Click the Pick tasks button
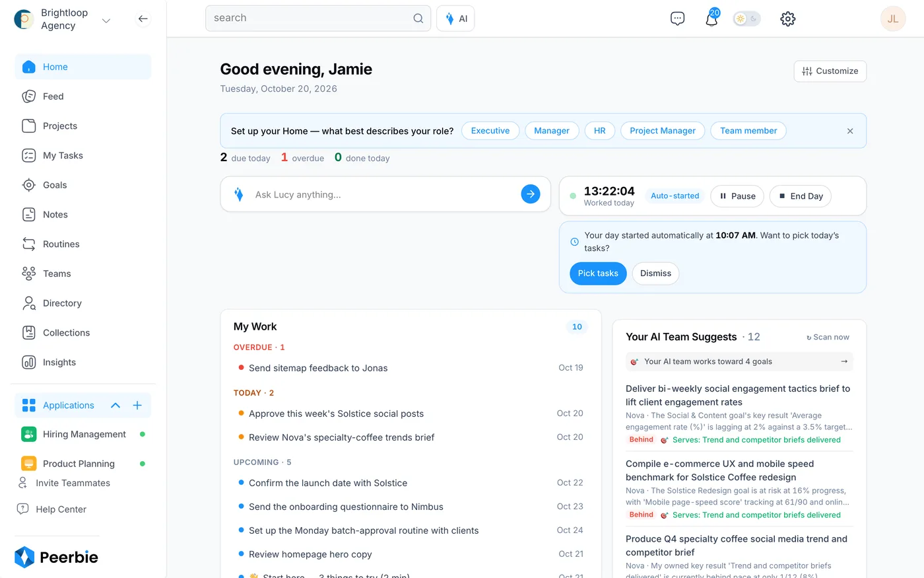 [x=598, y=273]
